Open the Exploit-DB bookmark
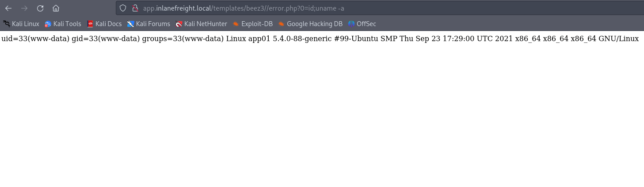Image resolution: width=644 pixels, height=187 pixels. 257,24
